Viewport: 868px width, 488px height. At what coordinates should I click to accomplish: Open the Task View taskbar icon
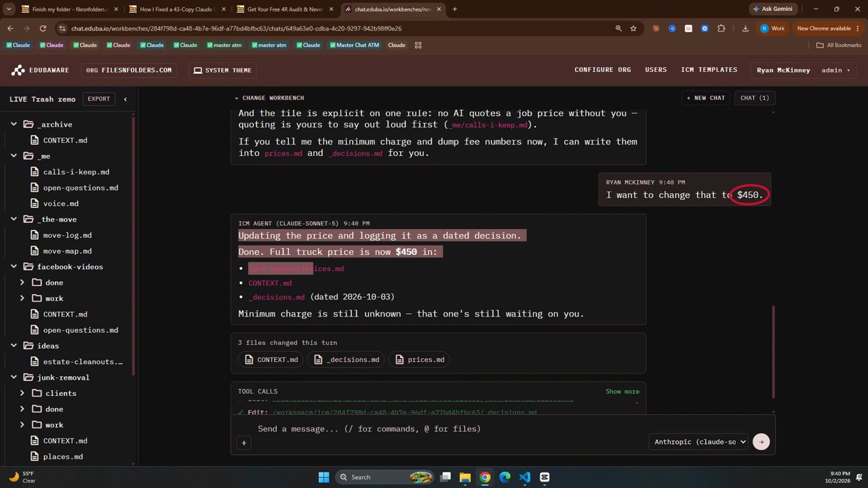(446, 477)
